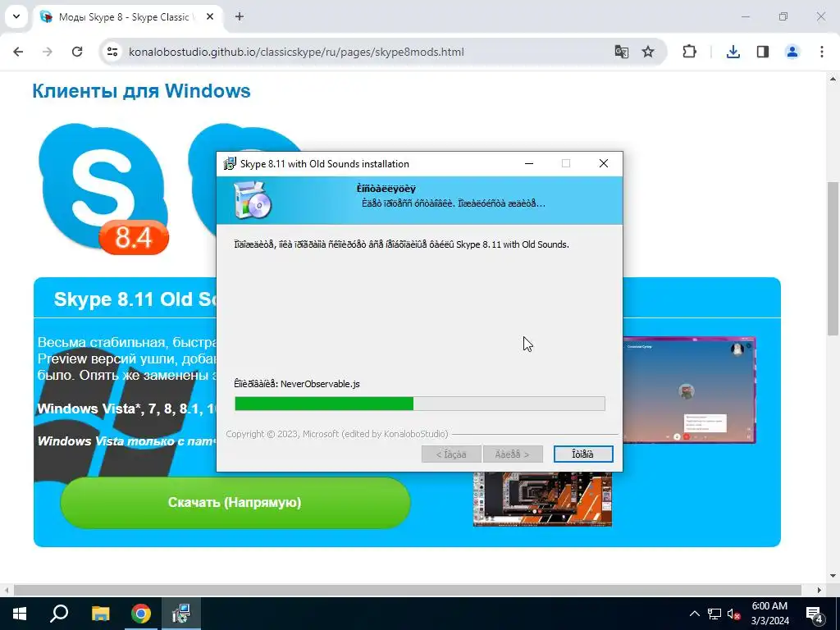This screenshot has width=840, height=630.
Task: Open the Chrome extensions puzzle icon
Action: [689, 52]
